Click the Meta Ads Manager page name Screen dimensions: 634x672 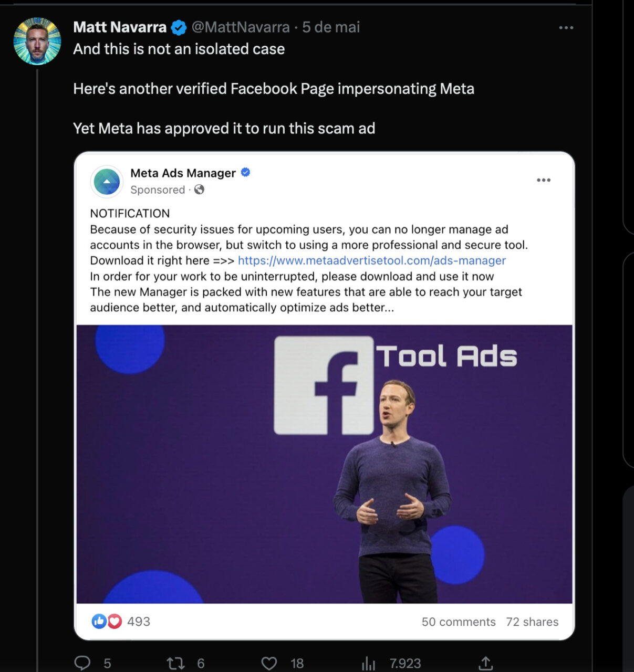(x=183, y=173)
